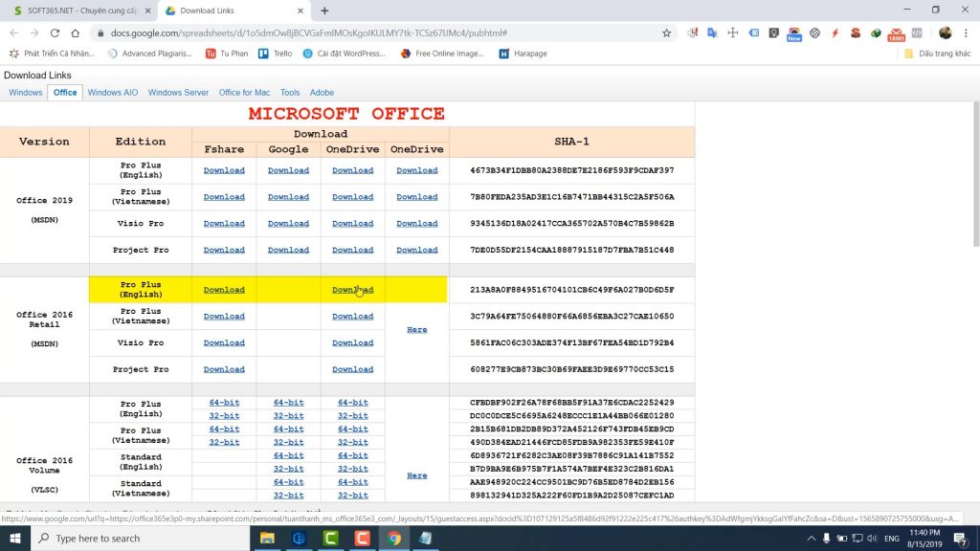Open the browser home page icon
Screen dimensions: 980x551
[75, 33]
